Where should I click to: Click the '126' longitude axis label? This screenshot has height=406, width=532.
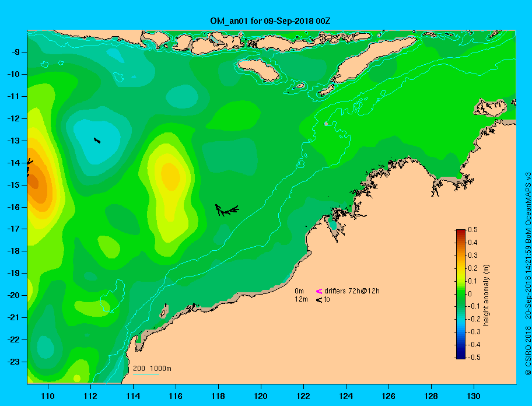pyautogui.click(x=388, y=396)
